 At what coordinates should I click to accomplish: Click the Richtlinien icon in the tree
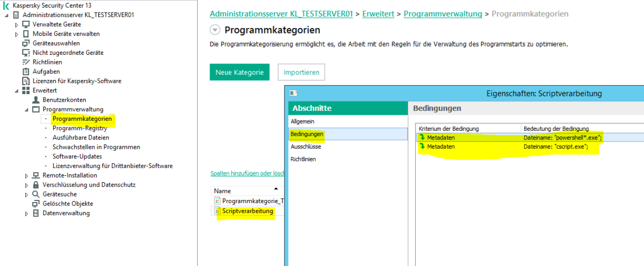click(26, 62)
